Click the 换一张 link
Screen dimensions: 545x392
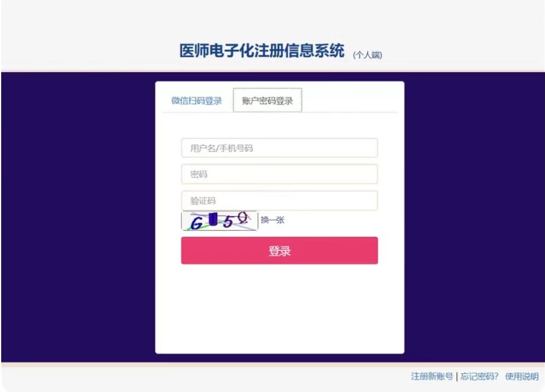coord(273,220)
